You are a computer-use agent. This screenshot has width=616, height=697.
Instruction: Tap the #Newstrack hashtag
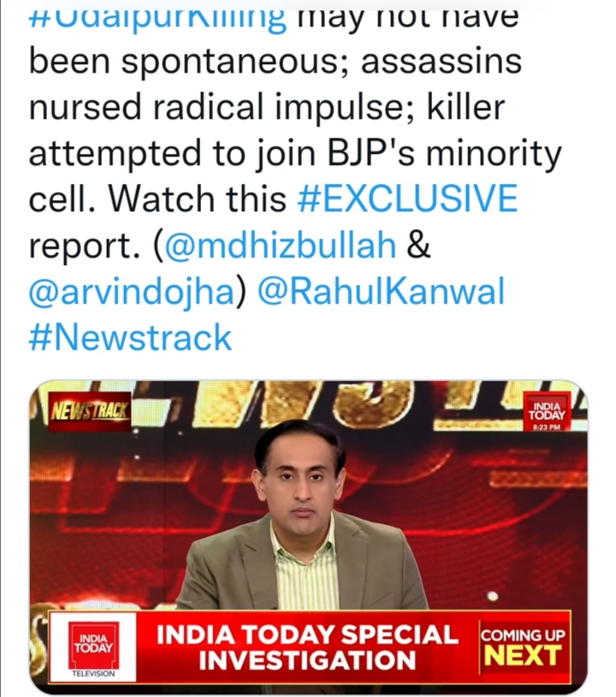point(130,337)
